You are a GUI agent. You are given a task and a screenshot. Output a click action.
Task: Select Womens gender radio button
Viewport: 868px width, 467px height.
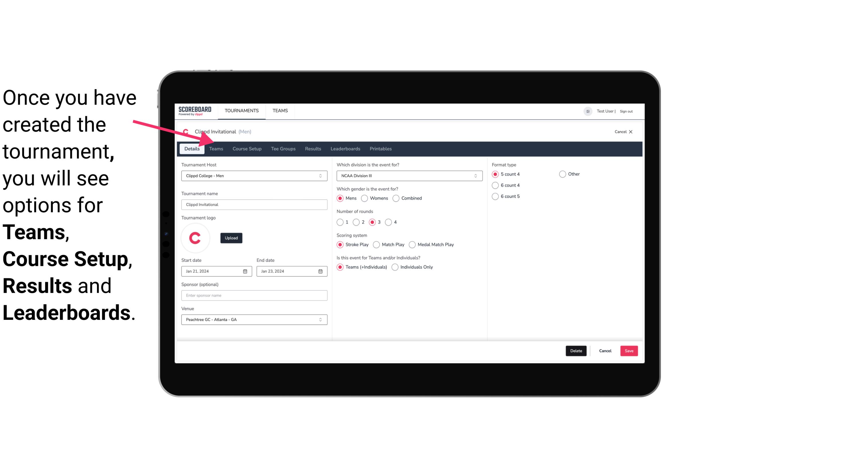[x=365, y=199]
